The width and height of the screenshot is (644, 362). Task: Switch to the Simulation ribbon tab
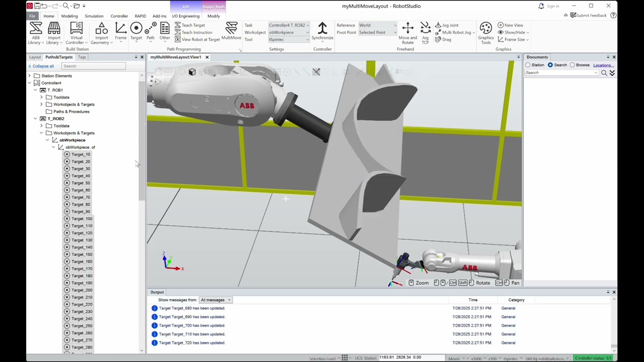tap(94, 16)
